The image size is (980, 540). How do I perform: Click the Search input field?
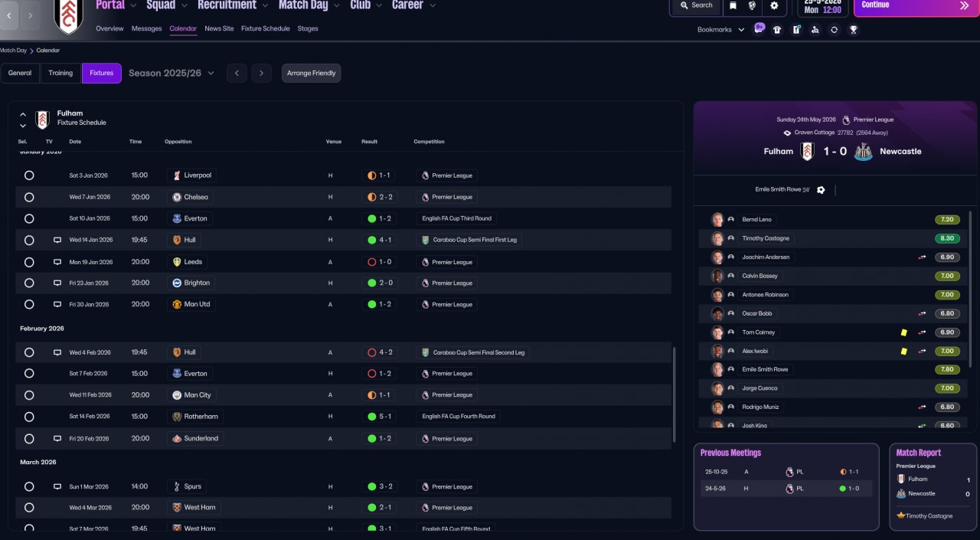tap(695, 5)
